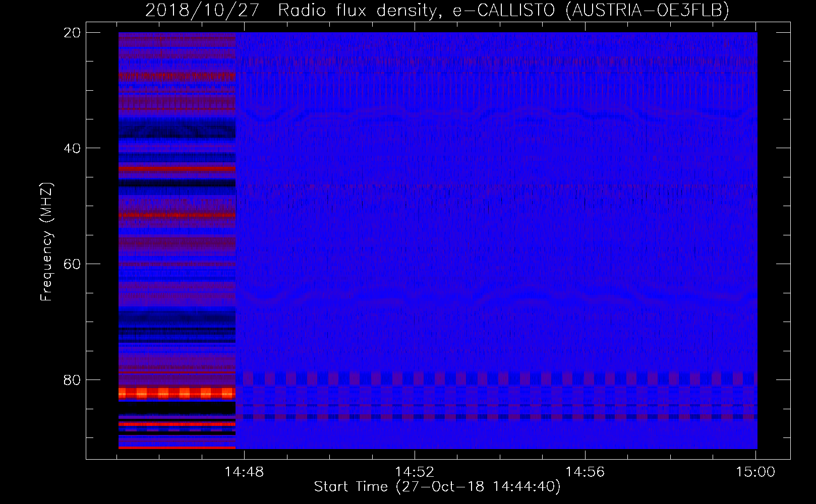The width and height of the screenshot is (816, 504).
Task: Click the 80 frequency tick label
Action: 72,380
